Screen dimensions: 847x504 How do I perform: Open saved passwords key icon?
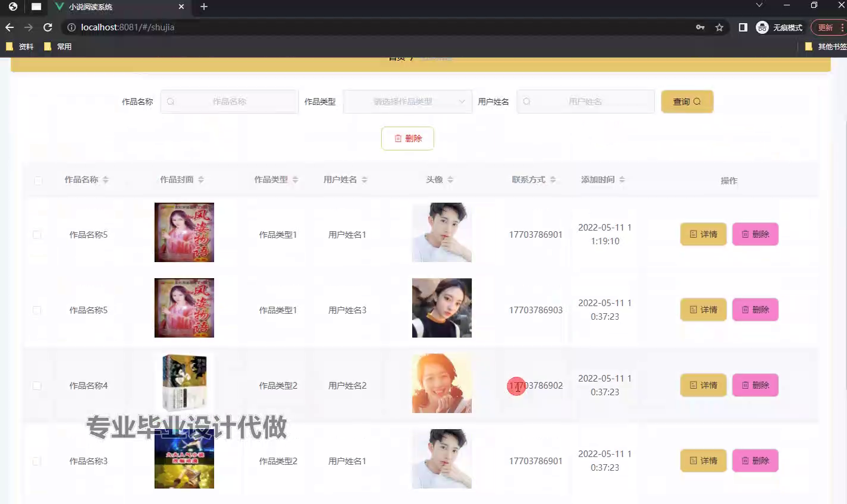(700, 27)
